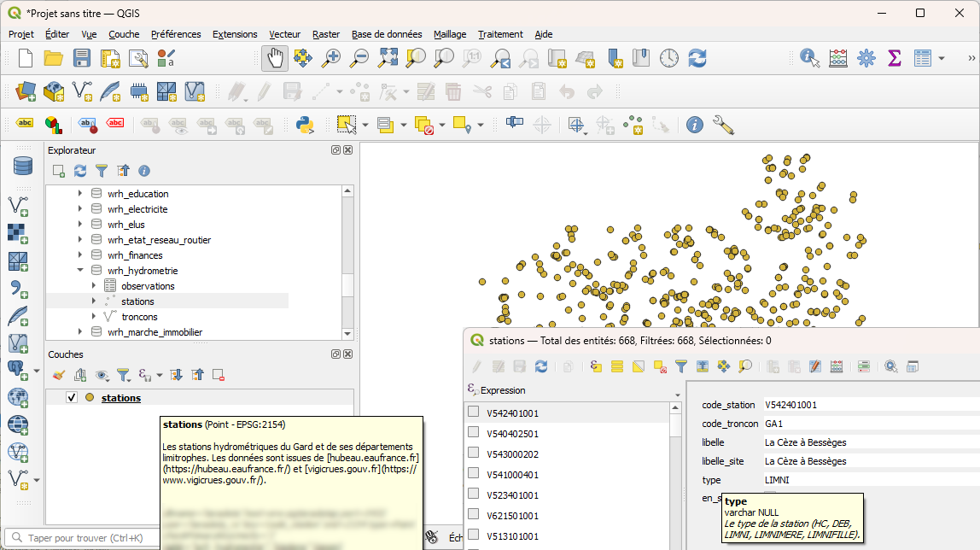
Task: Save the project with the floppy disk icon
Action: tap(82, 58)
